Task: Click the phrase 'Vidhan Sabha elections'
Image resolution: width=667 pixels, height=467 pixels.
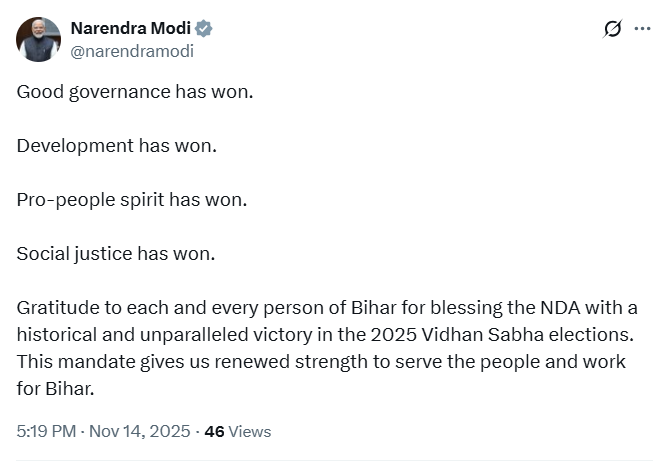Action: (x=546, y=334)
